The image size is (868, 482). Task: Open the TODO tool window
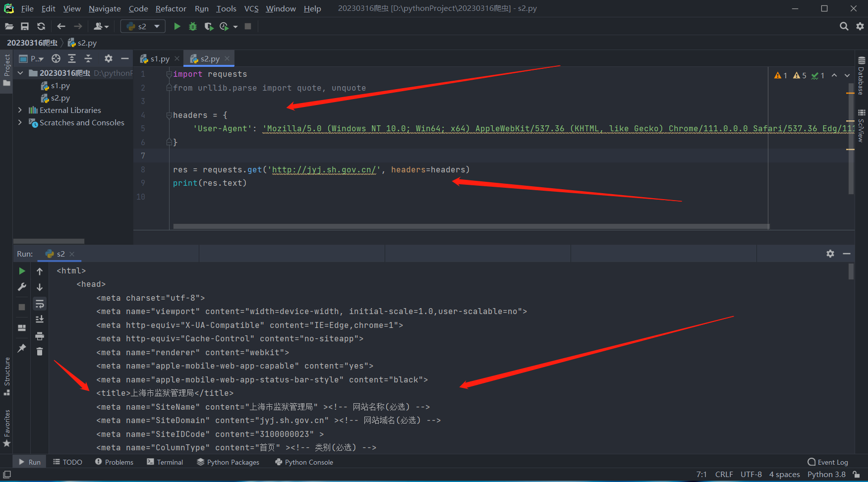pyautogui.click(x=67, y=462)
